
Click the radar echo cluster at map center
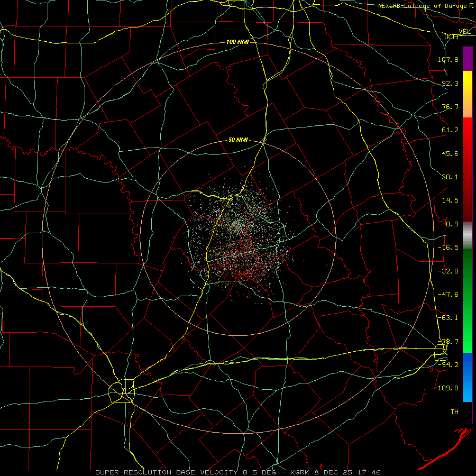tap(239, 239)
